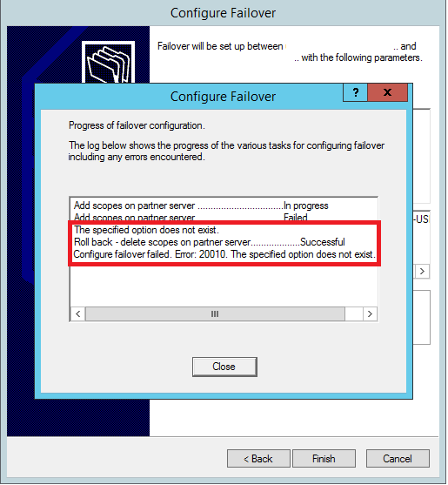Click the log's left scroll arrow
448x485 pixels.
[78, 314]
